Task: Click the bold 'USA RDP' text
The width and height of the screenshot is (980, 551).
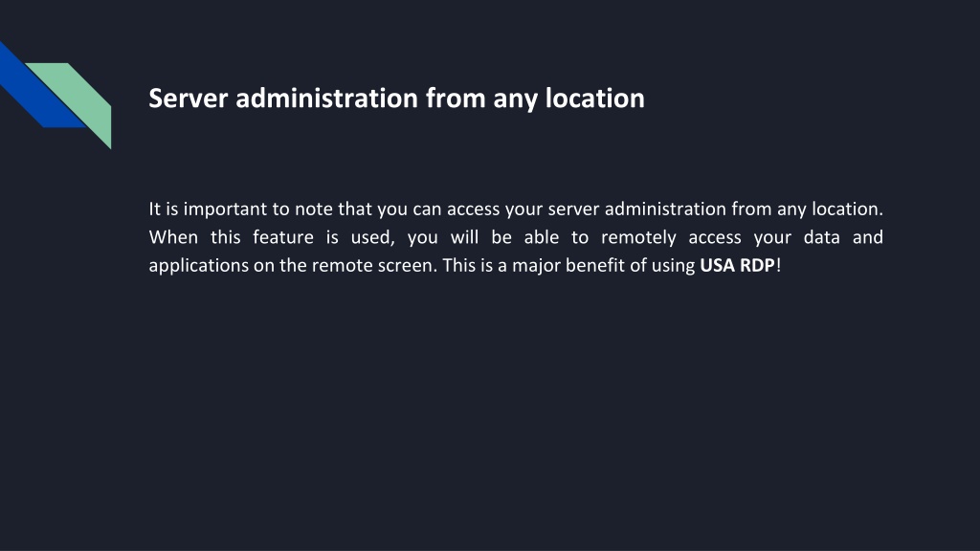Action: click(737, 266)
